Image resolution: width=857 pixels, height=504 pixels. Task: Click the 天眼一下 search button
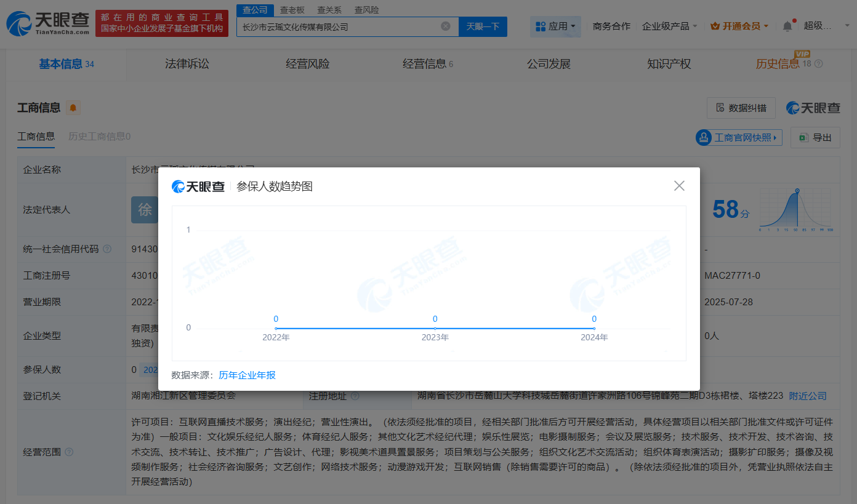pos(483,26)
